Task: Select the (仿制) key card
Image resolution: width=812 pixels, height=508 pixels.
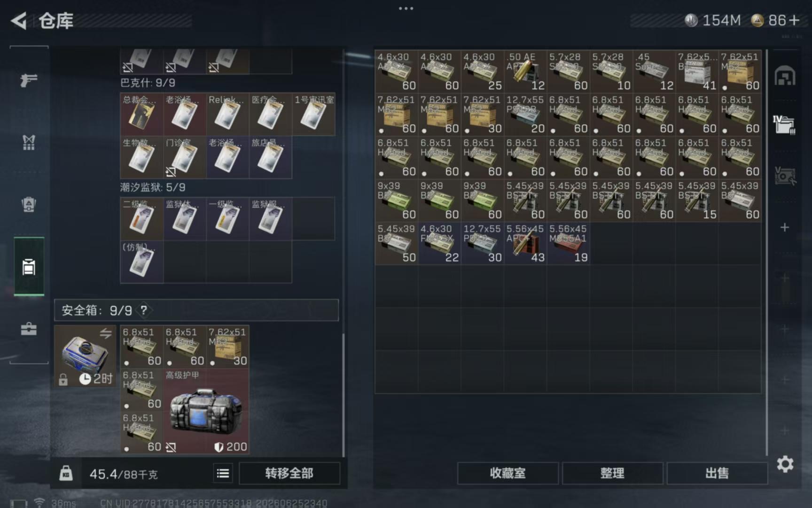Action: point(141,262)
